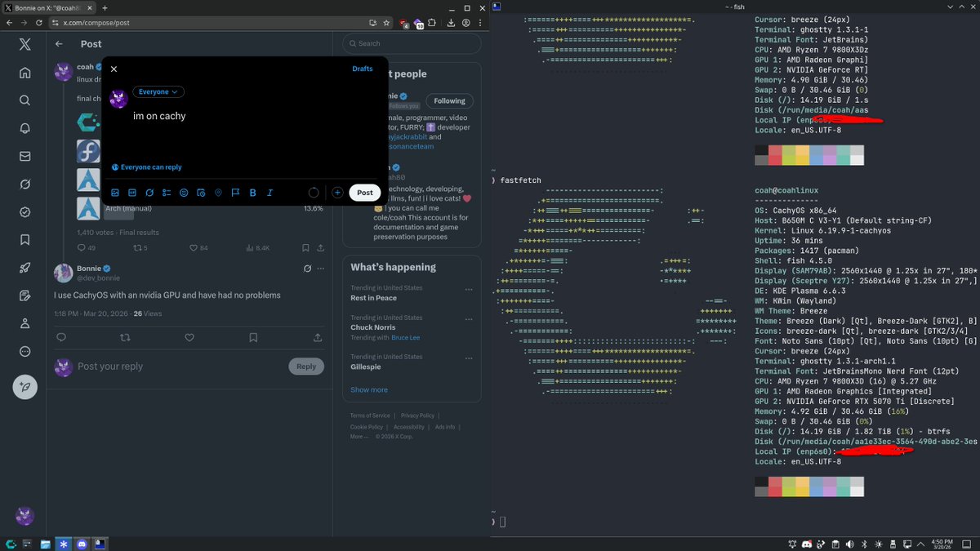This screenshot has width=980, height=551.
Task: Open Discord from the taskbar
Action: pyautogui.click(x=82, y=544)
